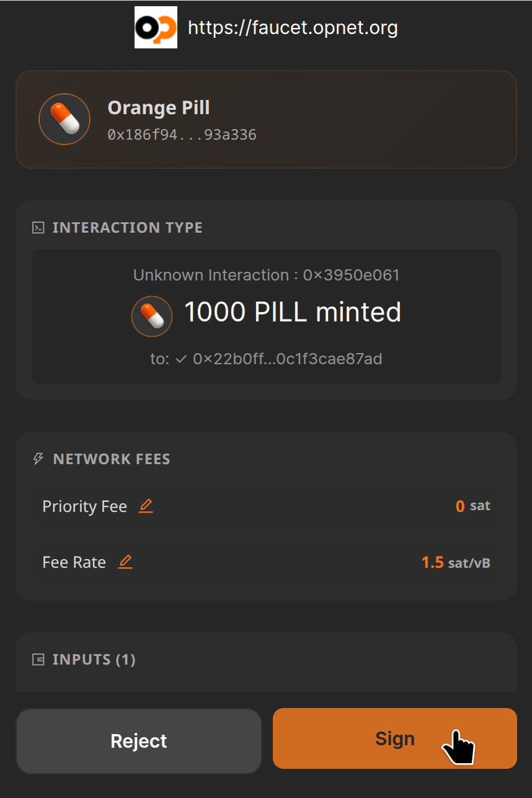Edit the Fee Rate with pencil icon

[x=125, y=562]
